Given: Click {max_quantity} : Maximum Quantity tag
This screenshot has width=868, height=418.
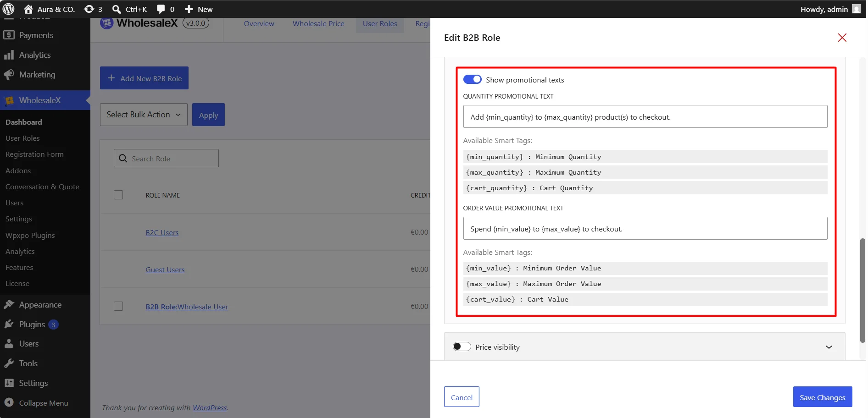Looking at the screenshot, I should click(645, 172).
